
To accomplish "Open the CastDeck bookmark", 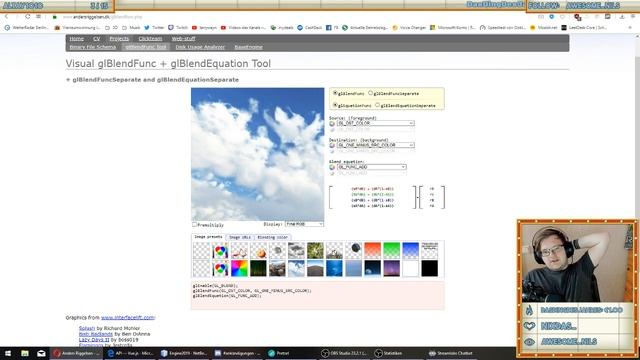I will [x=310, y=28].
